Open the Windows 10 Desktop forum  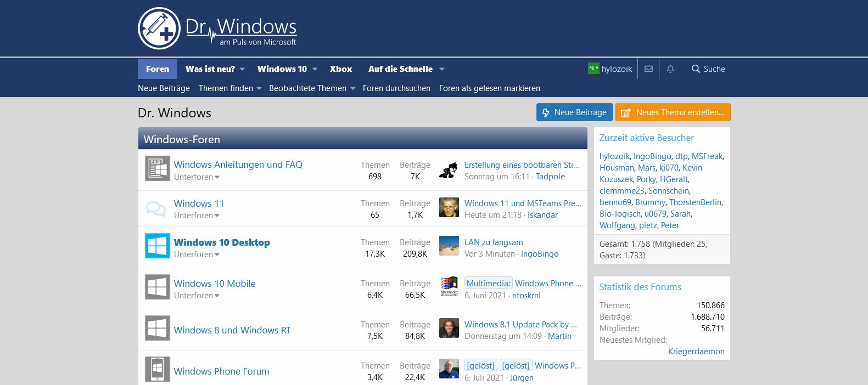pos(222,242)
